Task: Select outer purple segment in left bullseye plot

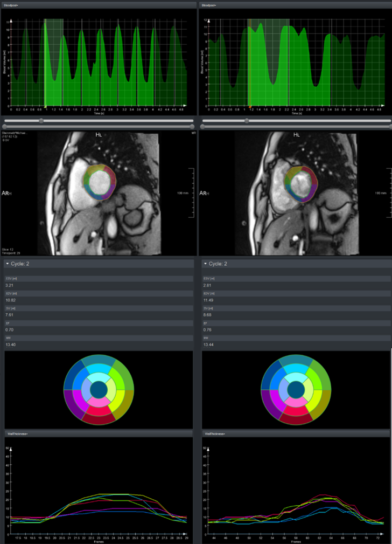Action: tap(72, 404)
